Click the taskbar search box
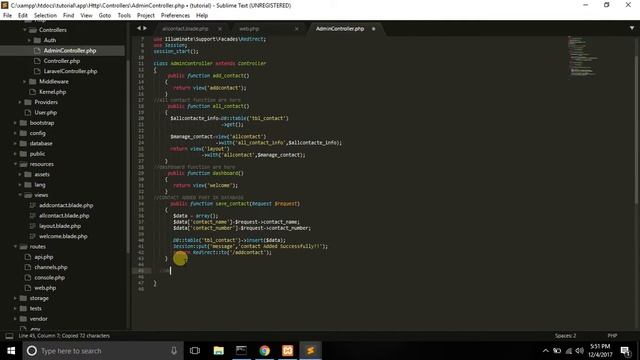Viewport: 640px width, 360px height. tap(103, 351)
